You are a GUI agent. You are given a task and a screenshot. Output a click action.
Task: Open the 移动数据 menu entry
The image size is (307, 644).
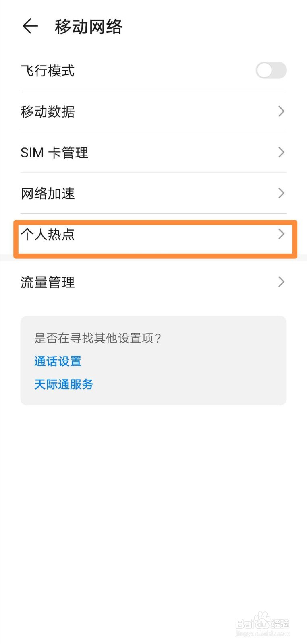point(48,111)
